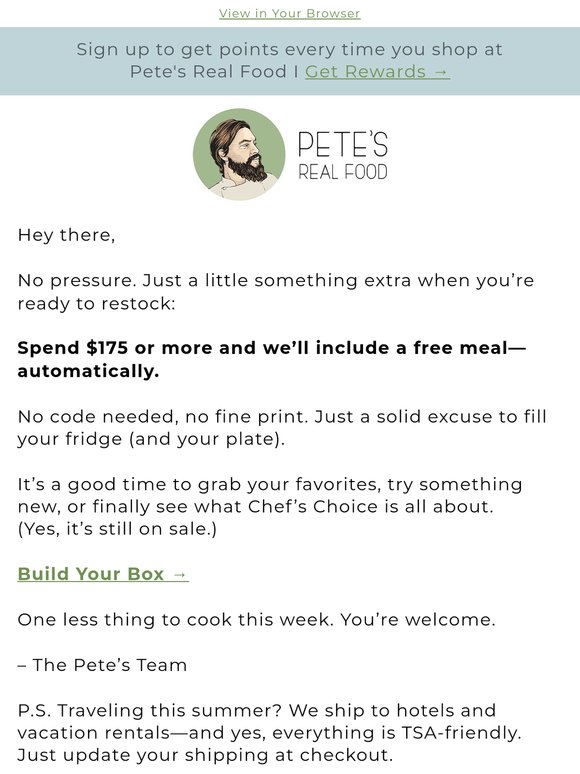Screen dimensions: 580x774
Task: Click the No pressure intro paragraph
Action: tap(276, 292)
